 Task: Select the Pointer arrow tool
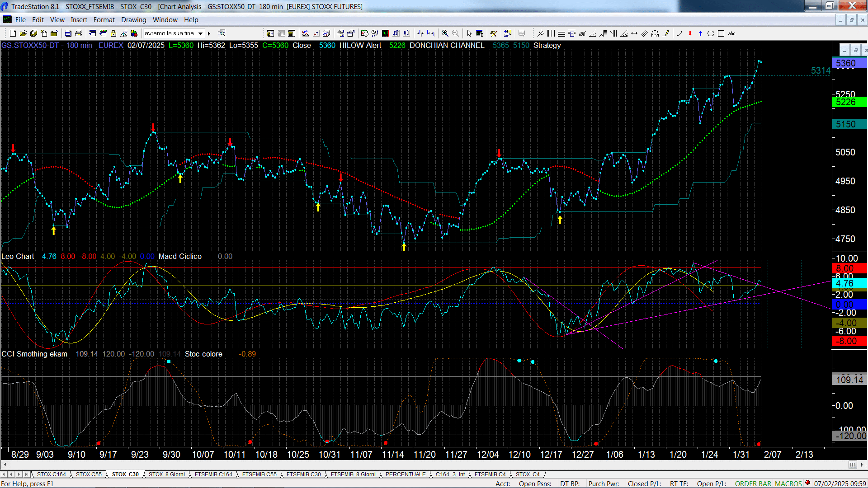click(x=469, y=33)
